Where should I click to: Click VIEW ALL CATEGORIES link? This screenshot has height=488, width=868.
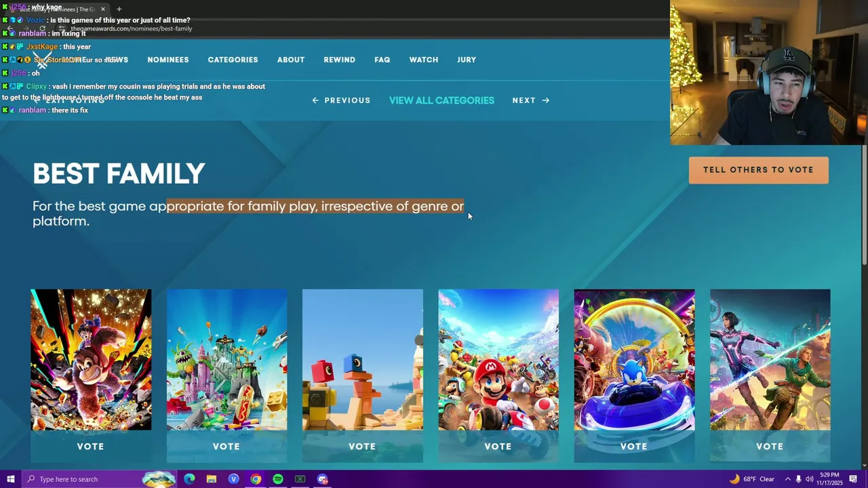click(x=441, y=100)
